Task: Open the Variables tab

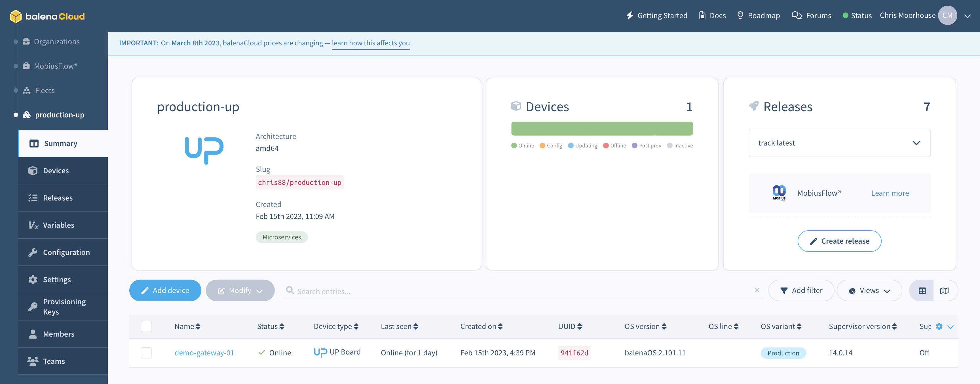Action: [63, 225]
